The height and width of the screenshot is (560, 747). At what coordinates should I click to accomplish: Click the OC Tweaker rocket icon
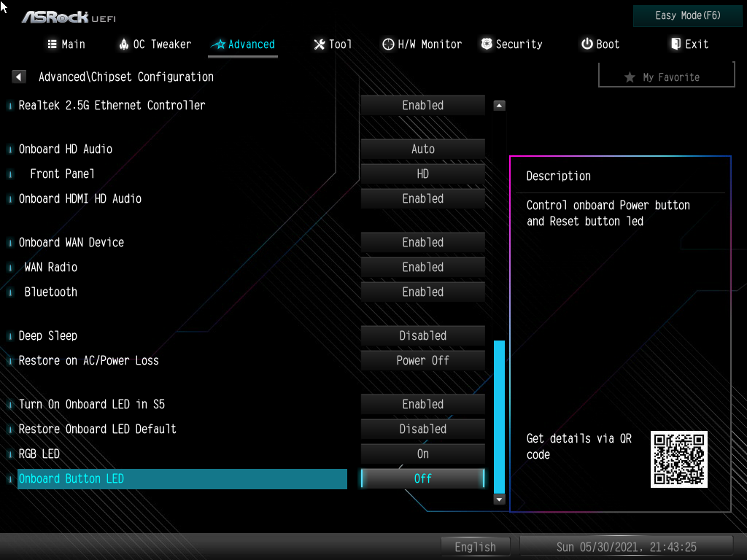[124, 44]
